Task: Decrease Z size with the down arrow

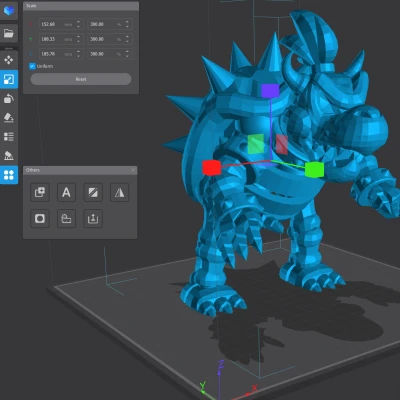Action: pos(78,56)
